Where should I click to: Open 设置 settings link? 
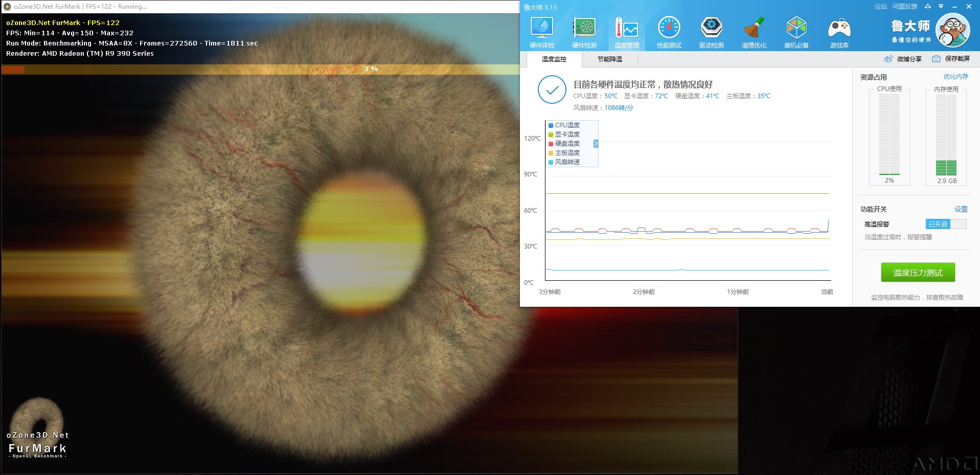coord(961,209)
